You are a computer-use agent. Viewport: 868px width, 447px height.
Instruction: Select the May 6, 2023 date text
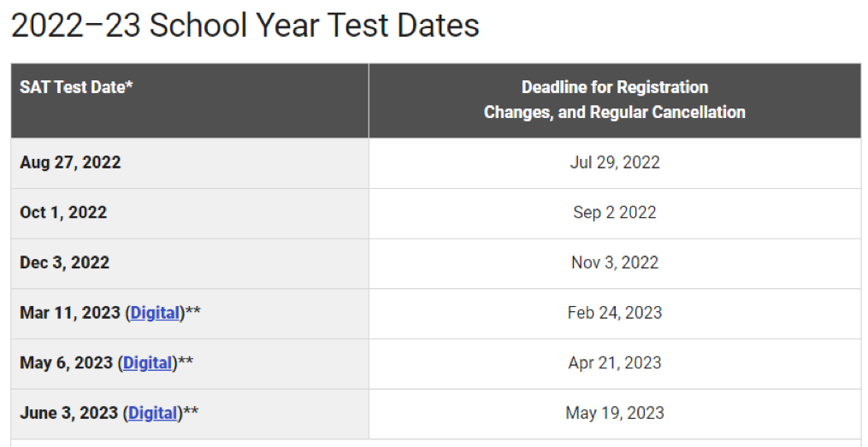click(x=66, y=363)
